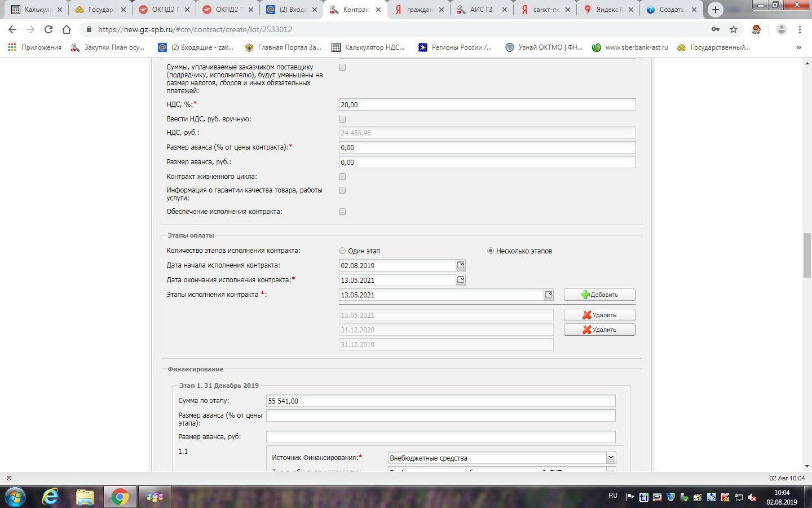Open Windows Start menu
Viewport: 812px width, 508px height.
coord(15,497)
